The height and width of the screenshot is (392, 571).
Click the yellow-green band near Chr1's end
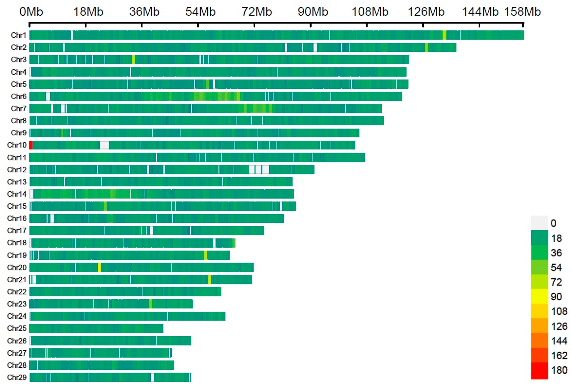click(x=444, y=35)
